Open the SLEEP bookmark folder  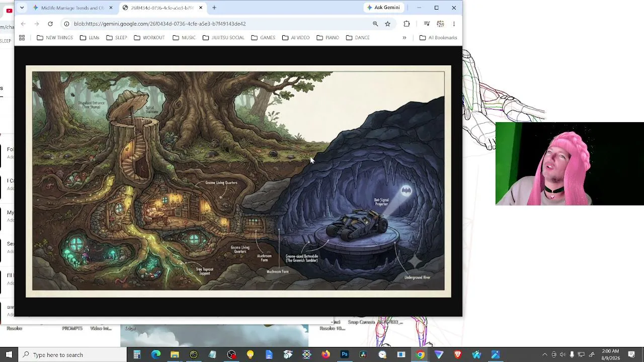pos(117,38)
